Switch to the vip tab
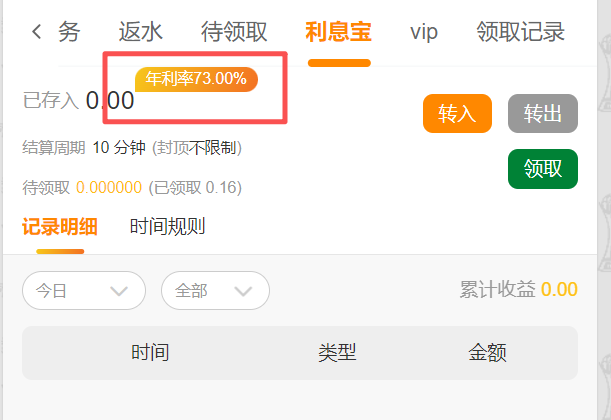611x420 pixels. click(424, 32)
